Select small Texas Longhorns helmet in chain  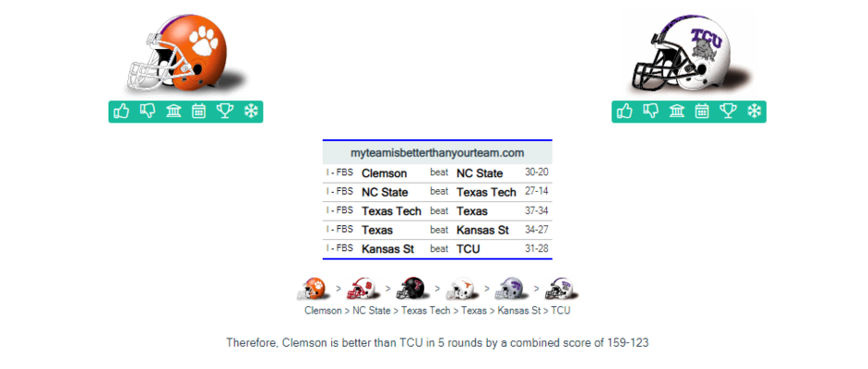[x=462, y=288]
